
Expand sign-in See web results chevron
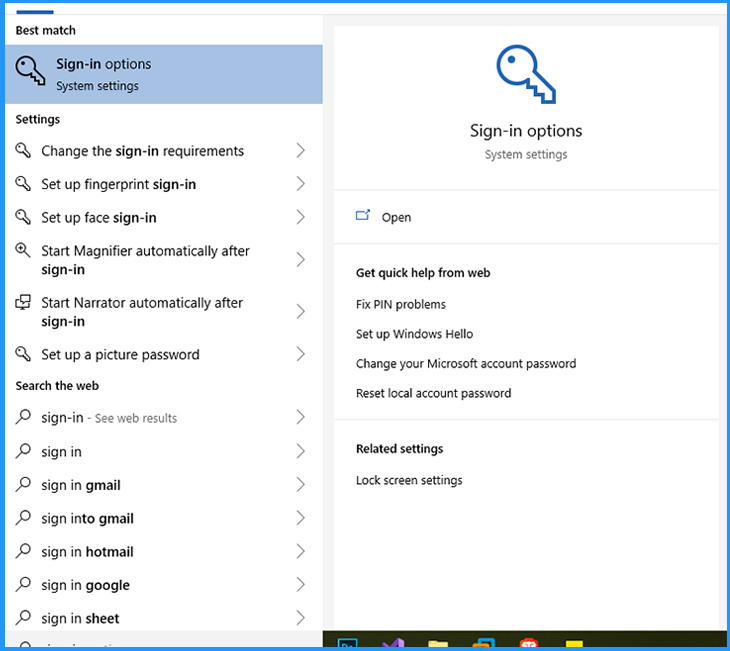301,417
